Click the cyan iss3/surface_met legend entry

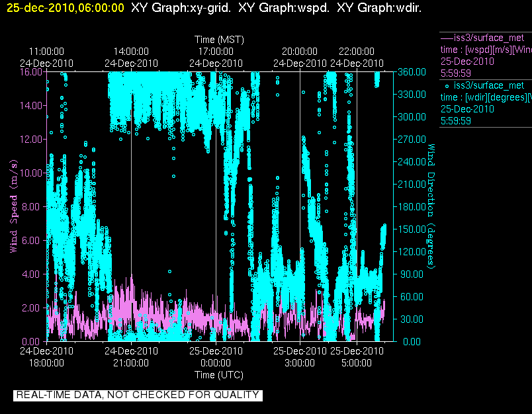[484, 85]
